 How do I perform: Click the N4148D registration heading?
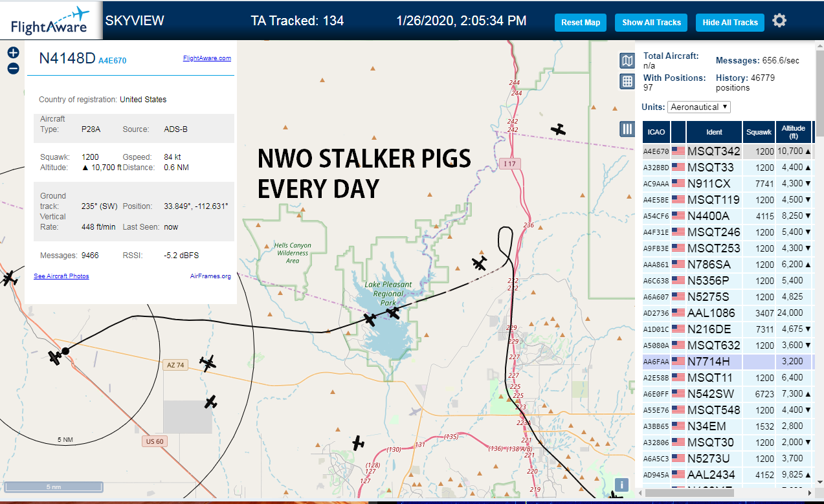(x=67, y=58)
